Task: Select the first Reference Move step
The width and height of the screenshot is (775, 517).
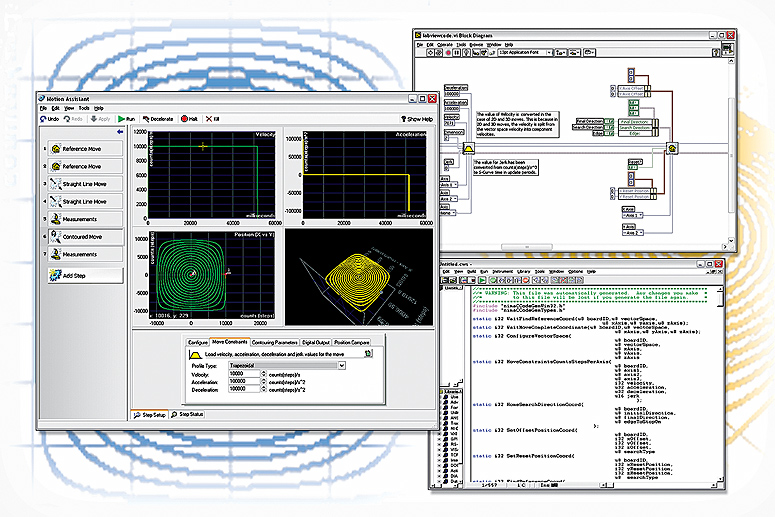Action: (x=87, y=148)
